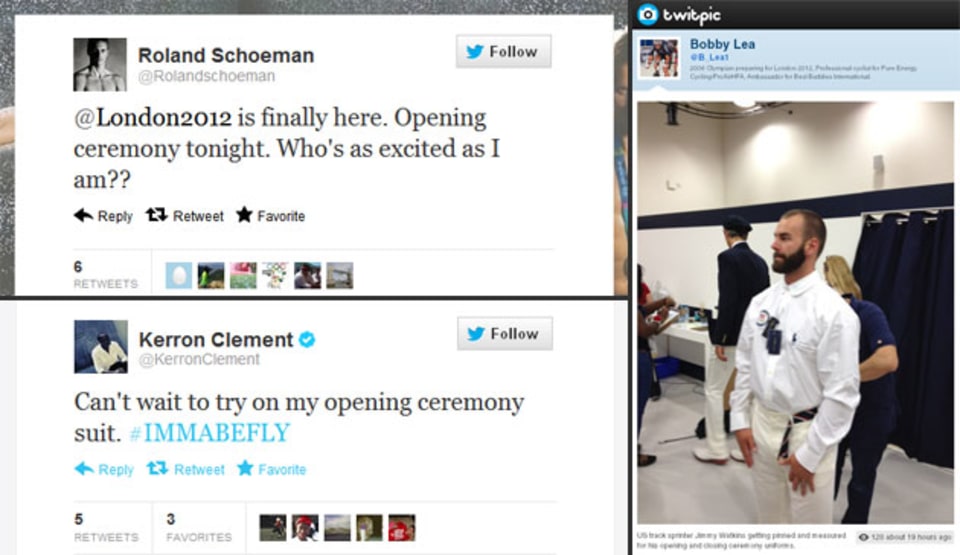
Task: Open the twitpic logo
Action: coord(679,14)
